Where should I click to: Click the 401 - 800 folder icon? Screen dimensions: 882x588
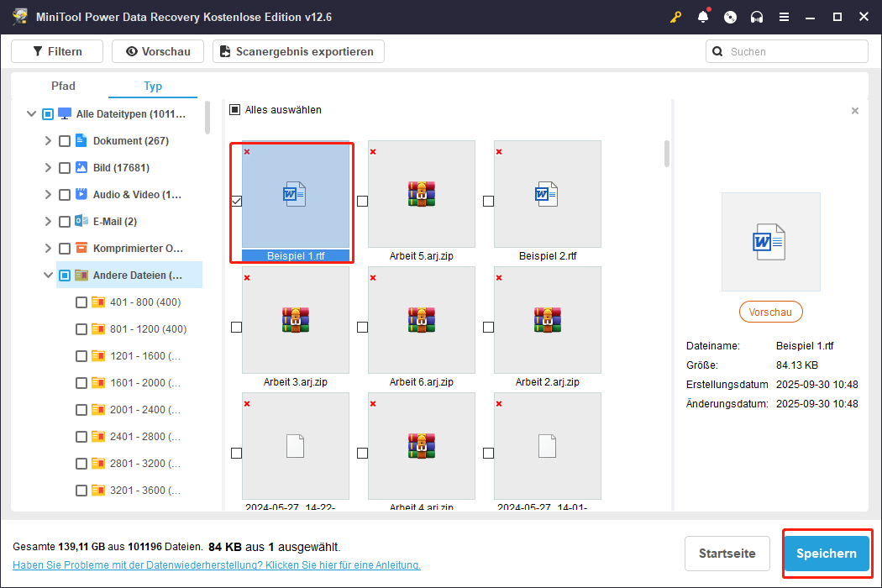click(98, 302)
